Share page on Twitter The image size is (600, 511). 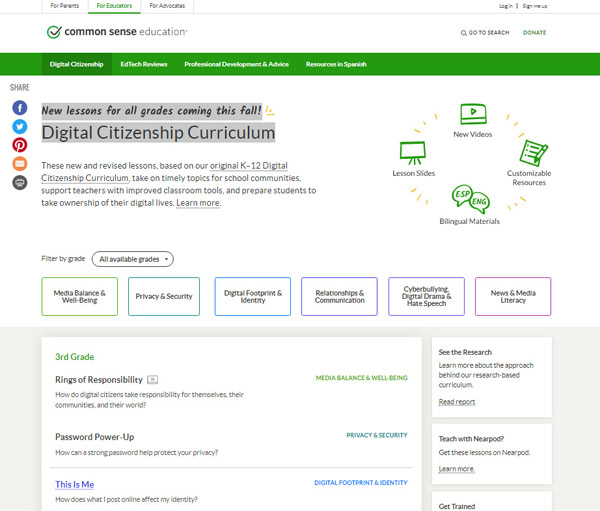(x=20, y=126)
